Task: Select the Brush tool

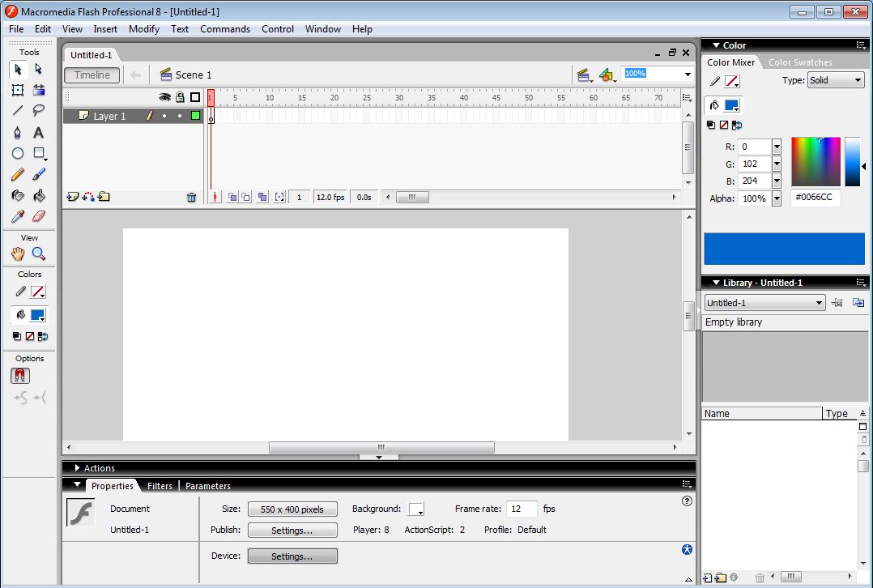Action: (x=38, y=174)
